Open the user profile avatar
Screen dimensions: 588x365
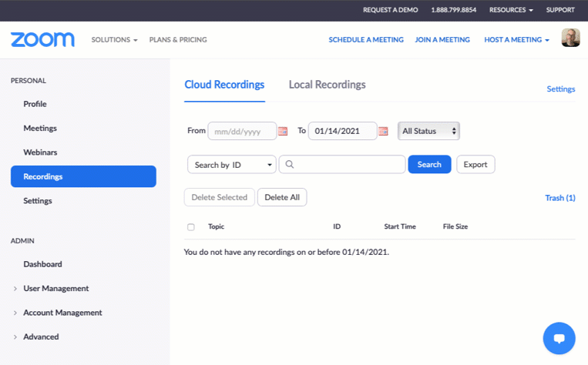pyautogui.click(x=570, y=38)
